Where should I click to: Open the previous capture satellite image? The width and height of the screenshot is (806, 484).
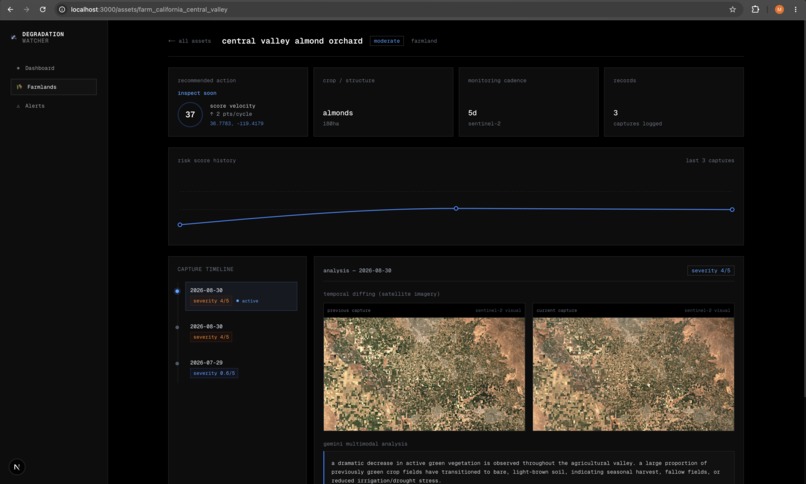pyautogui.click(x=424, y=374)
